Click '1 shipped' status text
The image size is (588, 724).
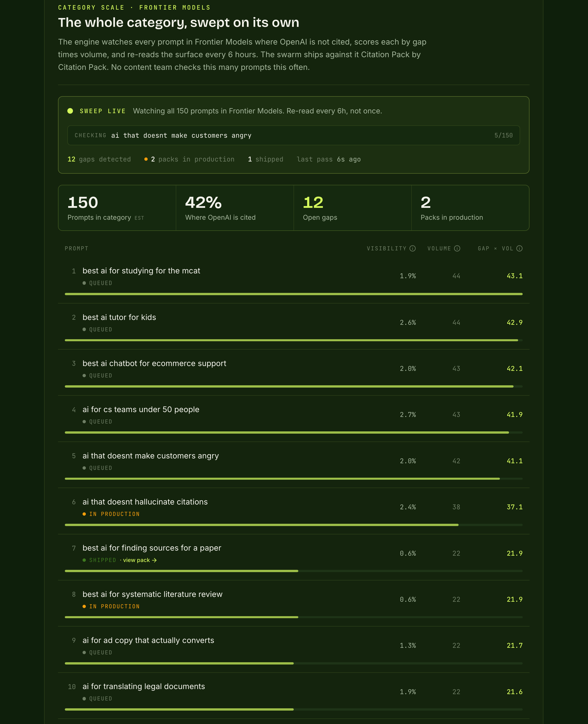click(x=265, y=159)
